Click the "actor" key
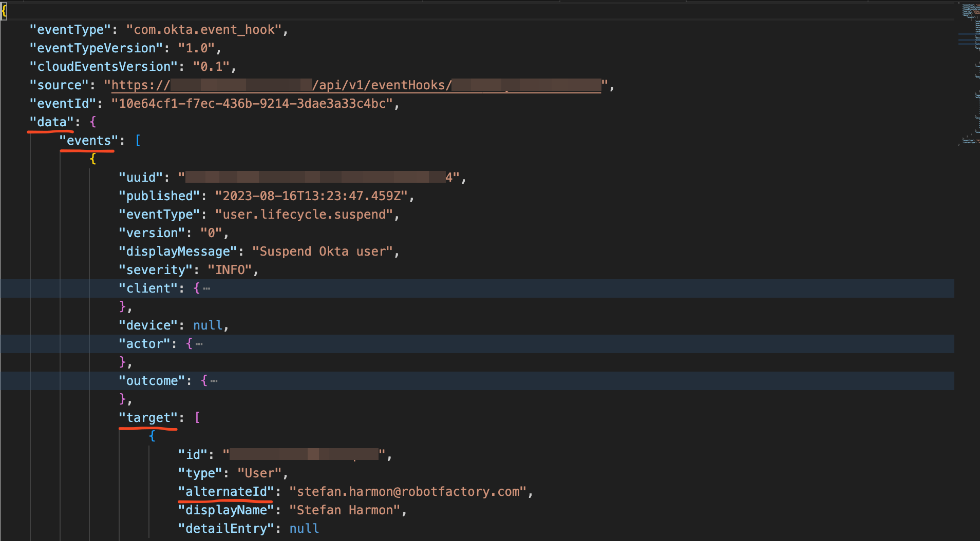The height and width of the screenshot is (541, 980). click(145, 344)
